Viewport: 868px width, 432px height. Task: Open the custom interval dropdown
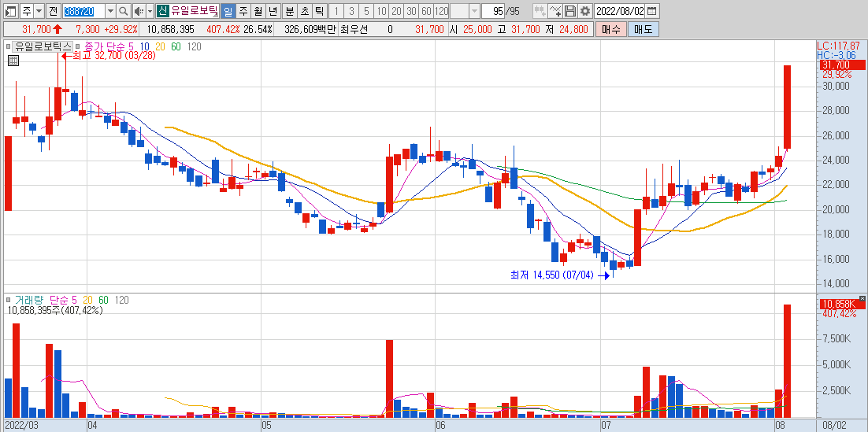(x=474, y=11)
